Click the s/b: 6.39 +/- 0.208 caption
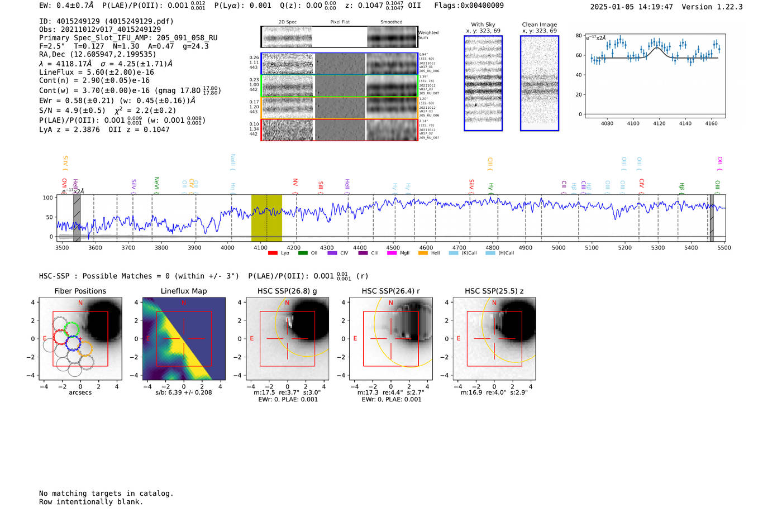The height and width of the screenshot is (532, 782). 184,392
